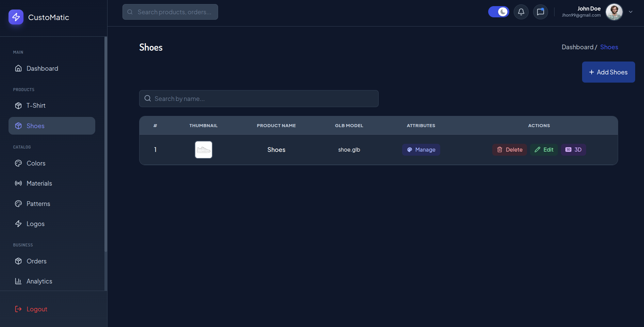644x327 pixels.
Task: Click the Patterns palette icon
Action: [x=18, y=204]
